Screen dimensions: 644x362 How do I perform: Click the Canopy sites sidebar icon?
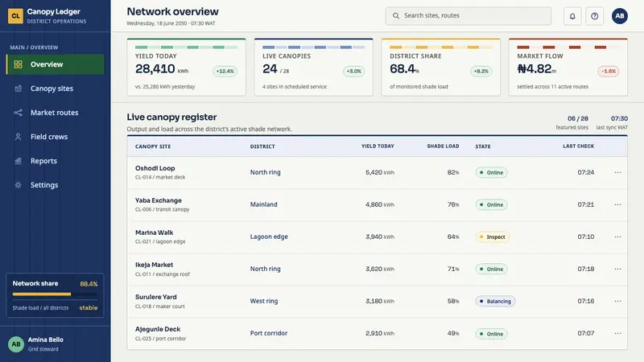tap(18, 88)
